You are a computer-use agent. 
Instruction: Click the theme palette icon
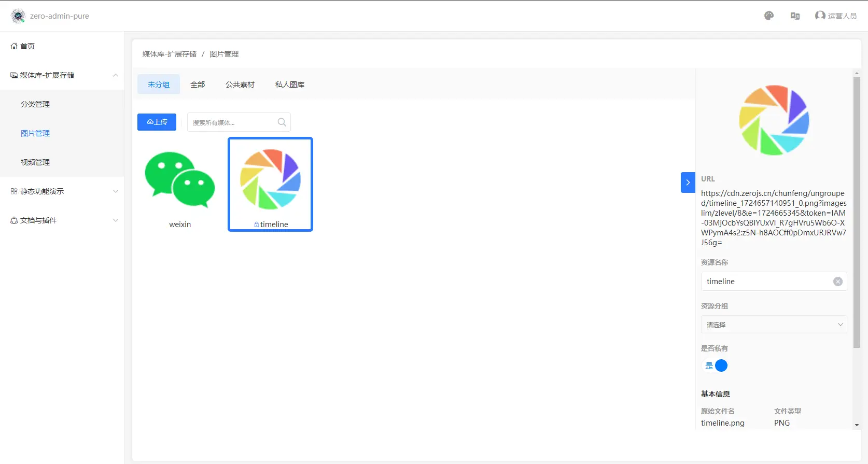pyautogui.click(x=769, y=16)
